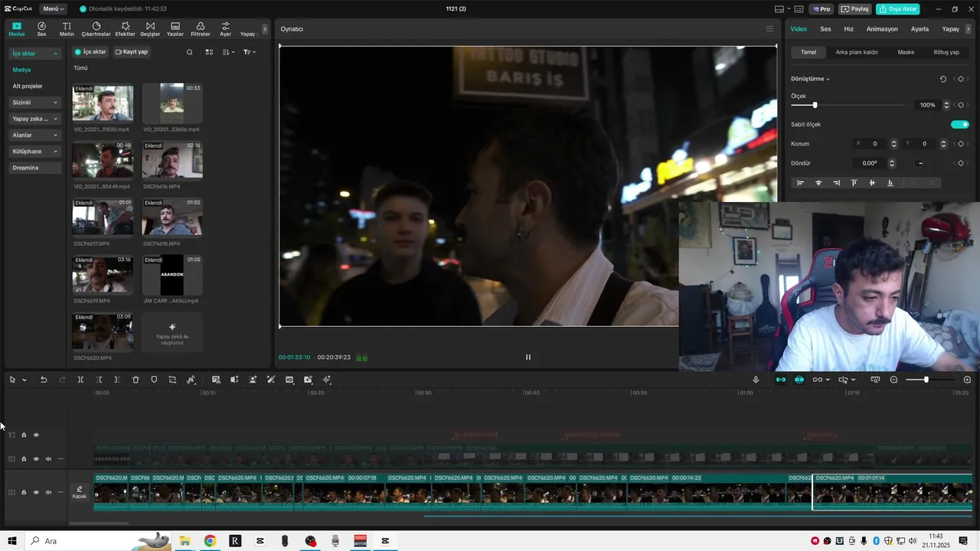
Task: Select the Maske sub-tab
Action: click(906, 52)
